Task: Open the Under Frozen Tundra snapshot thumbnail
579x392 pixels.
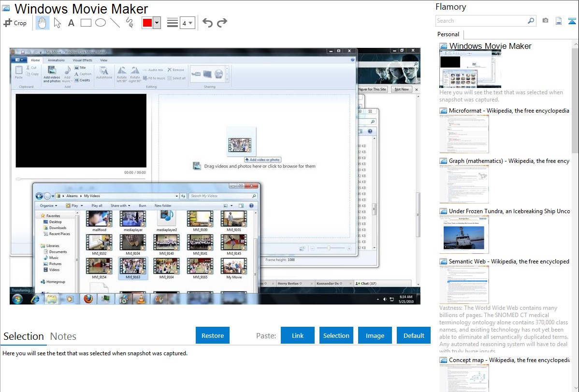Action: coord(464,234)
